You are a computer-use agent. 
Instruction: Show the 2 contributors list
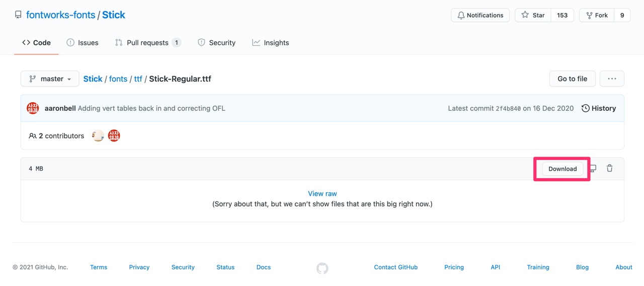click(x=56, y=136)
